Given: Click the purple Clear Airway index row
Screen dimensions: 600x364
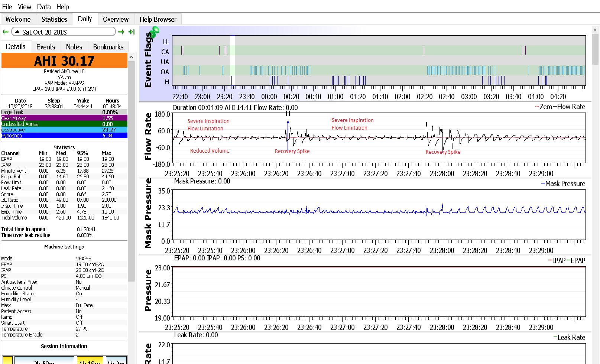Looking at the screenshot, I should (x=64, y=118).
